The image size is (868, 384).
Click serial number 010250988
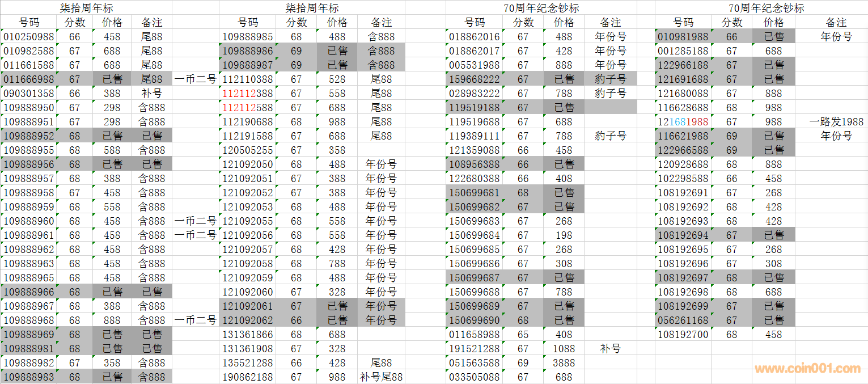[29, 37]
